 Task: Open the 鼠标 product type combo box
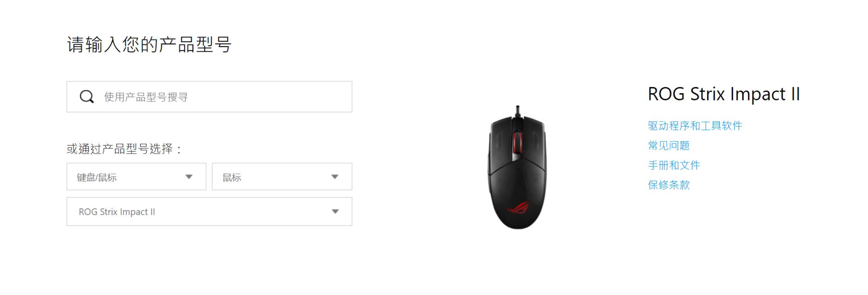click(x=282, y=176)
